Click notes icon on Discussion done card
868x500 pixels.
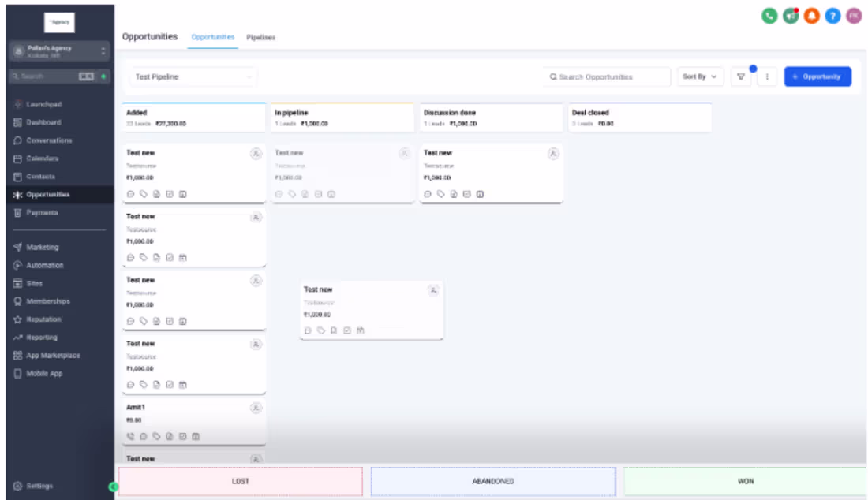[454, 194]
